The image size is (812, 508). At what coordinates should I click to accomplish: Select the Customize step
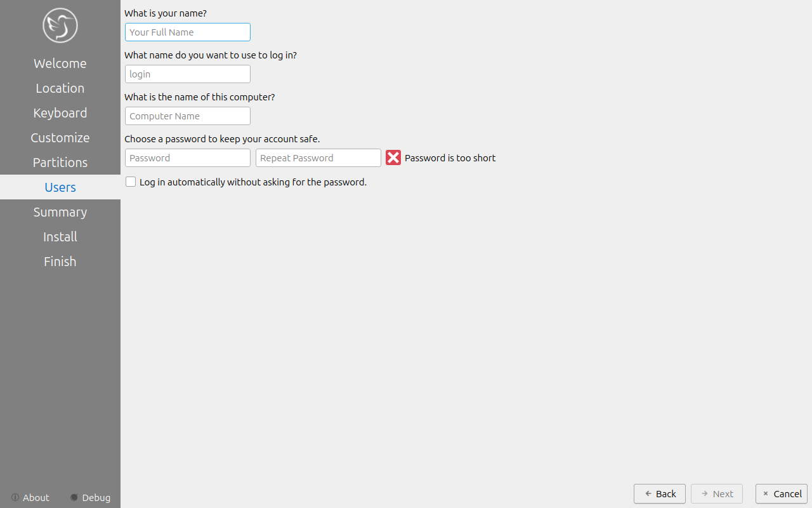pyautogui.click(x=60, y=138)
